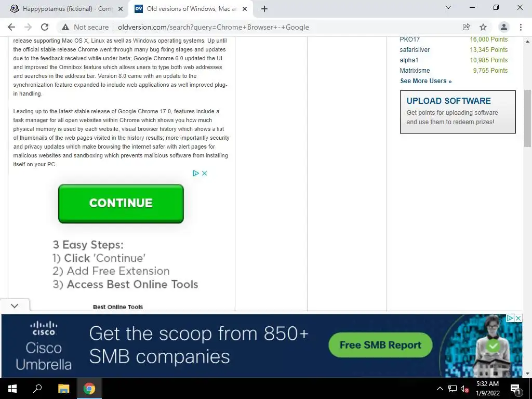Open the network status tray icon
Screen dimensions: 532x399
(x=453, y=389)
